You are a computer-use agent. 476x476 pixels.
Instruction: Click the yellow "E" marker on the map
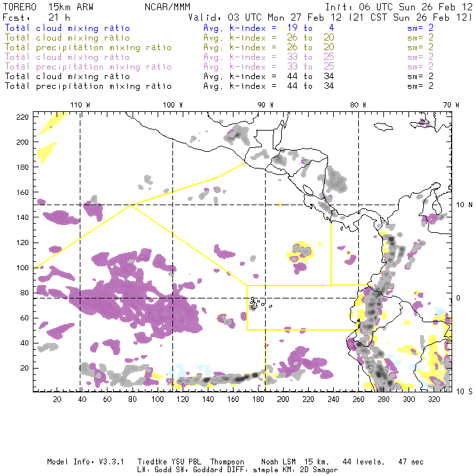point(280,205)
